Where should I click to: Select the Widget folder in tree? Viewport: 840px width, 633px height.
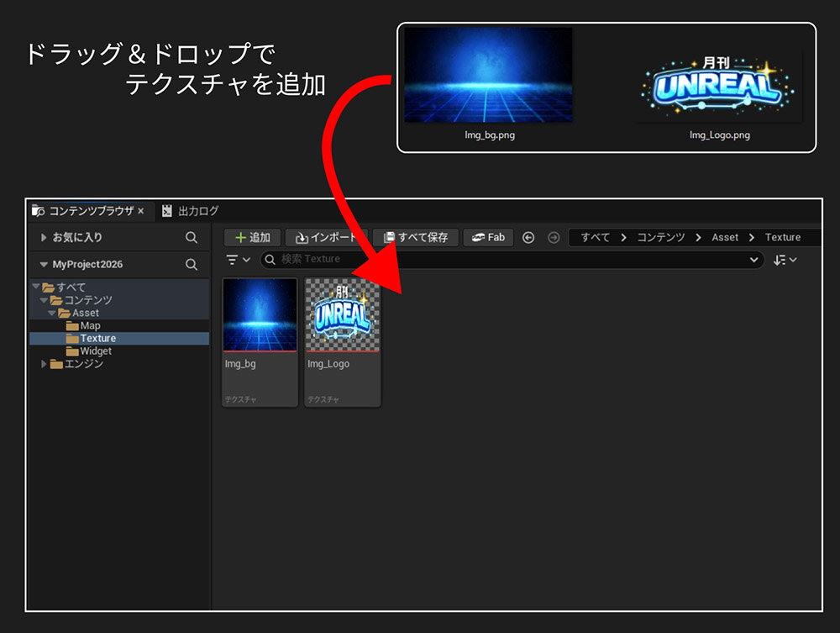point(95,351)
